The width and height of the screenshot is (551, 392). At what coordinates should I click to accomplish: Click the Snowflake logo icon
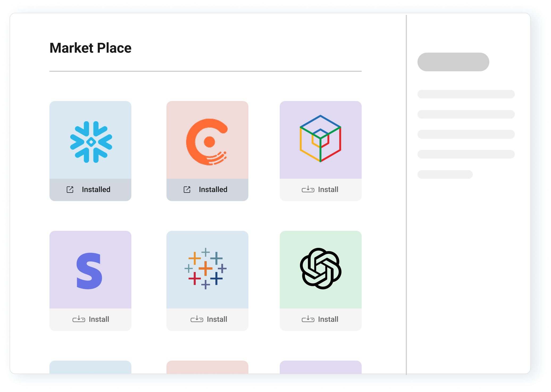coord(91,142)
